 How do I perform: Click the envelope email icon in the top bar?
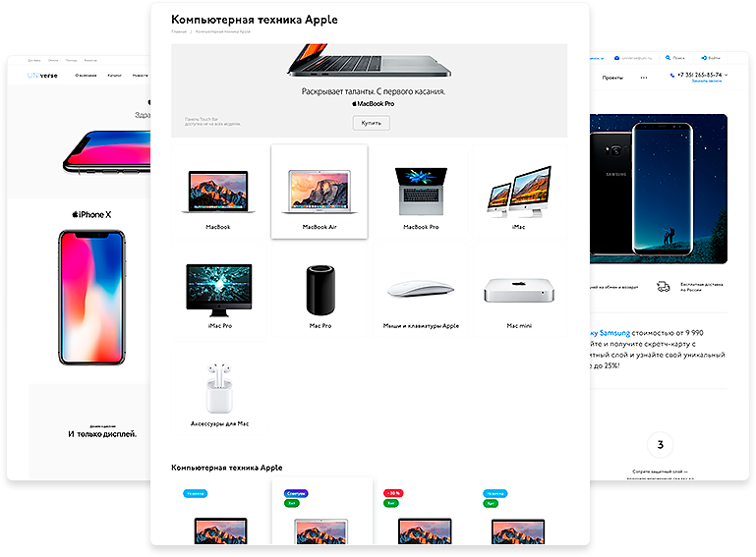click(x=616, y=58)
